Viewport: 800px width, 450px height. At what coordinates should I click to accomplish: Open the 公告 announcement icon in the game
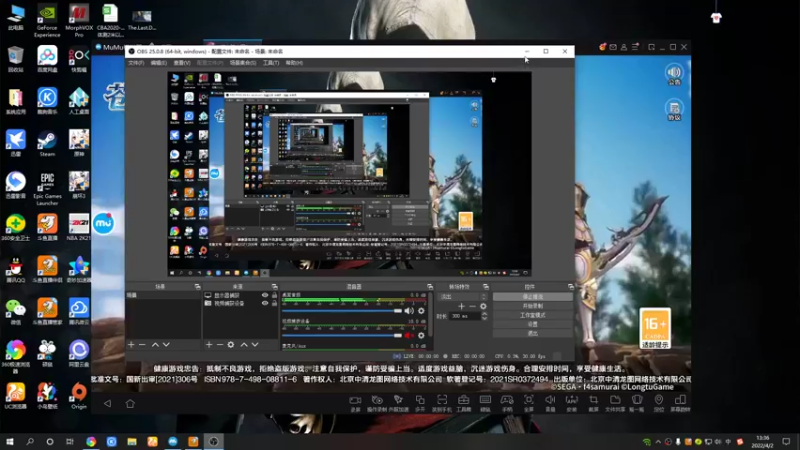pyautogui.click(x=674, y=74)
